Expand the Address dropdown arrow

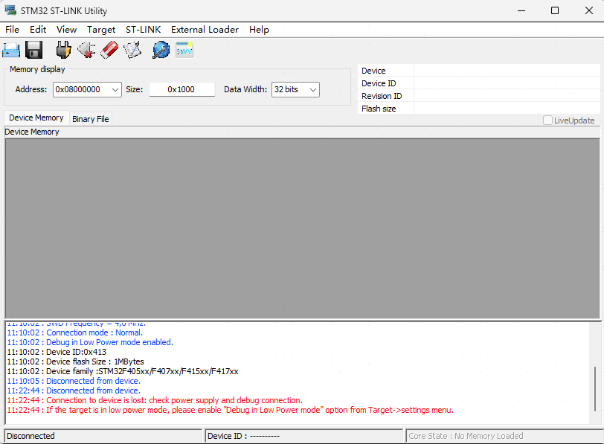(x=115, y=90)
